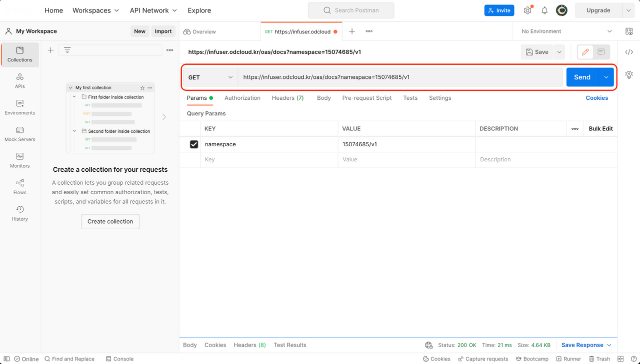
Task: Click the plus icon to create a new collection
Action: pyautogui.click(x=50, y=50)
